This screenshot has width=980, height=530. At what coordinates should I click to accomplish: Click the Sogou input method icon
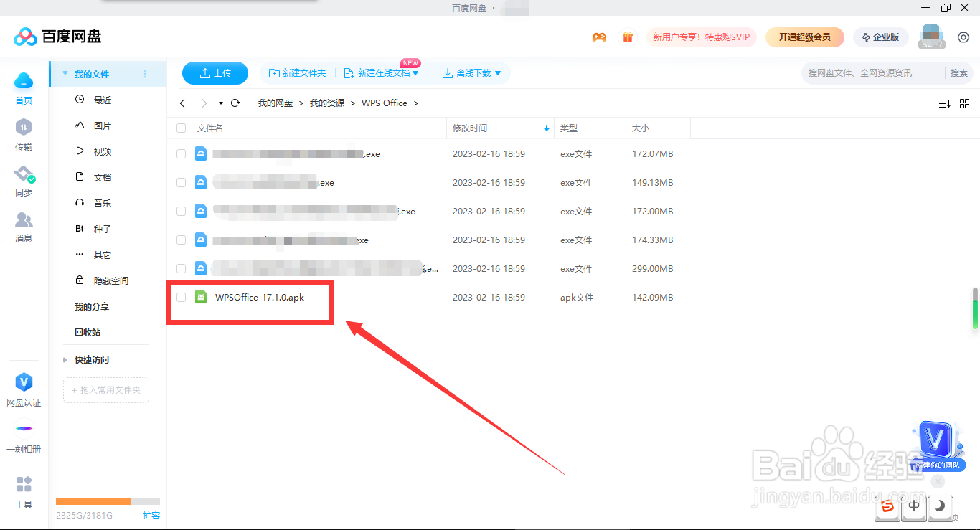tap(888, 506)
